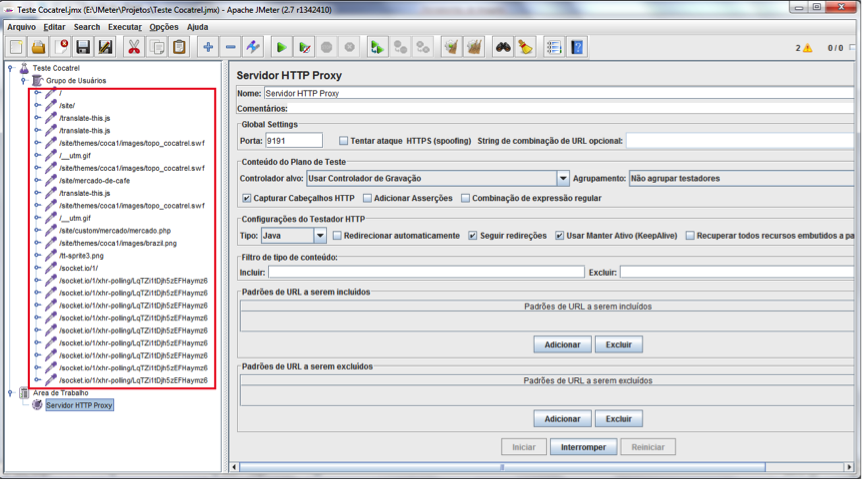Click Excluir under URL incluídos
Screen dimensions: 862x480
click(x=618, y=345)
